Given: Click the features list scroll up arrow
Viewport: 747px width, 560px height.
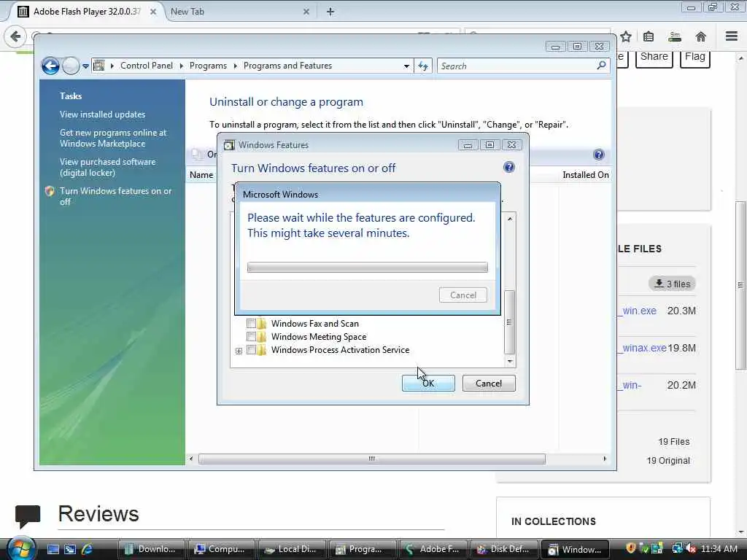Looking at the screenshot, I should [x=510, y=219].
